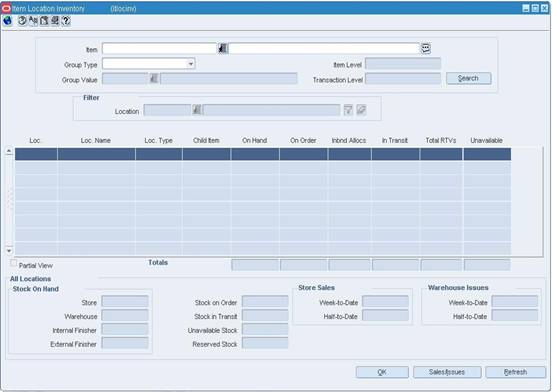Open help with the question mark icon

click(66, 21)
